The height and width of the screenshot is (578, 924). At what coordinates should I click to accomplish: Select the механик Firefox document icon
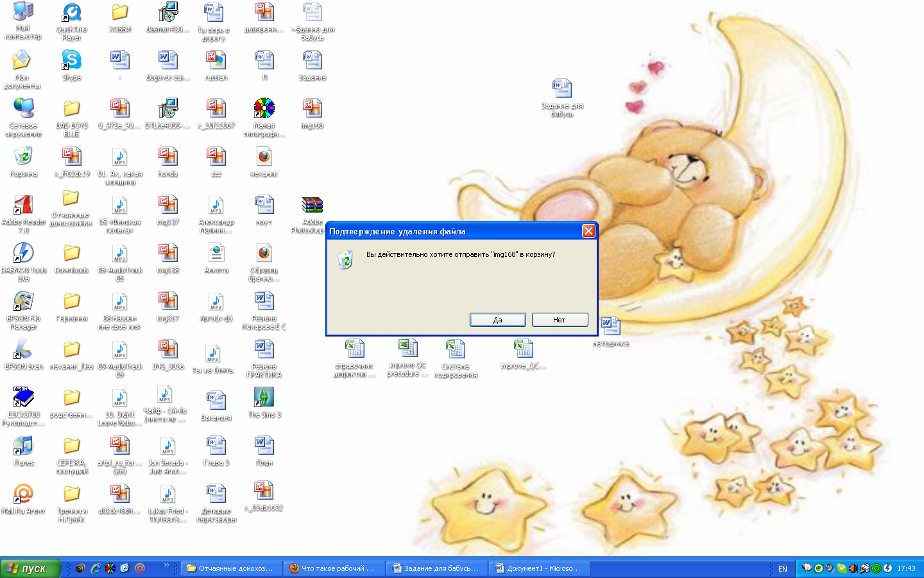pyautogui.click(x=264, y=162)
